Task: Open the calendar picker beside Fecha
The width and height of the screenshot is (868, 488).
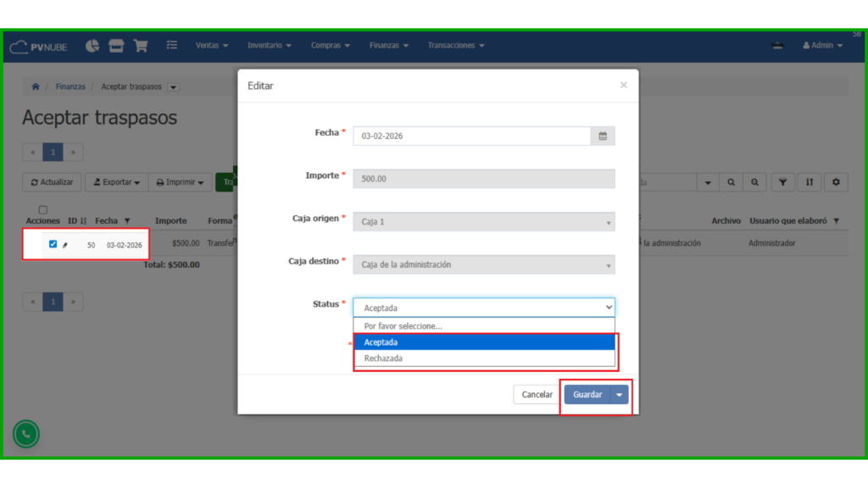Action: [603, 136]
